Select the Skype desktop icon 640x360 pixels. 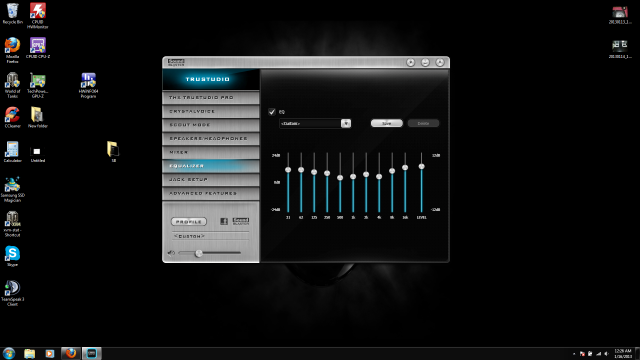(x=13, y=256)
